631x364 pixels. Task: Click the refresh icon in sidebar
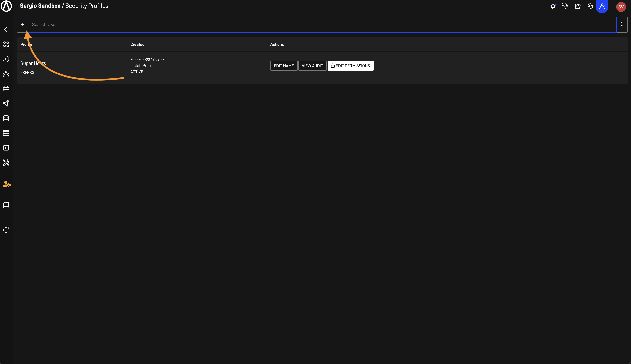point(6,230)
